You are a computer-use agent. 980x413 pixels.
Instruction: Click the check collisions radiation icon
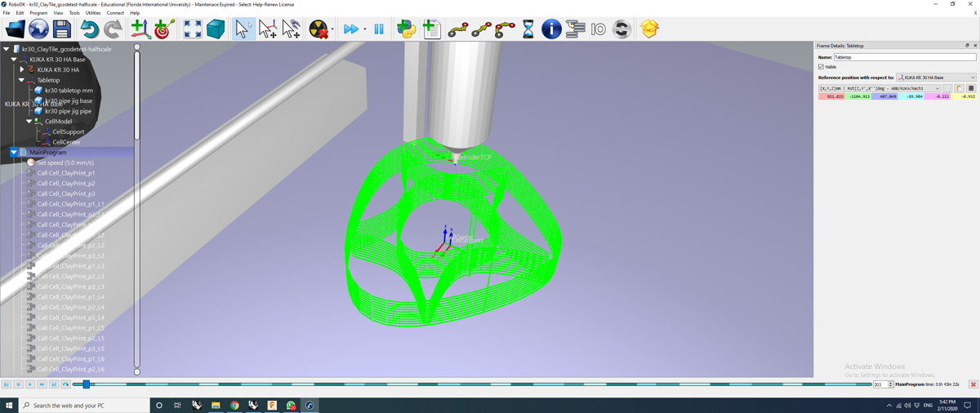318,29
